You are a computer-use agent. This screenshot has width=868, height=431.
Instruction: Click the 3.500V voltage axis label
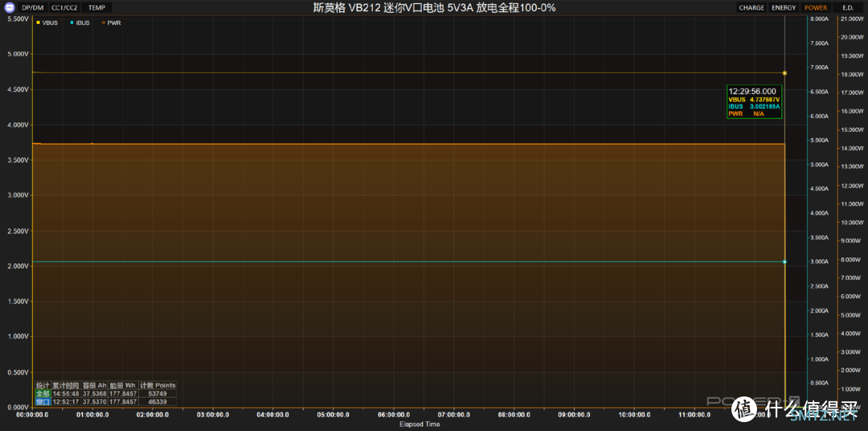[x=18, y=160]
